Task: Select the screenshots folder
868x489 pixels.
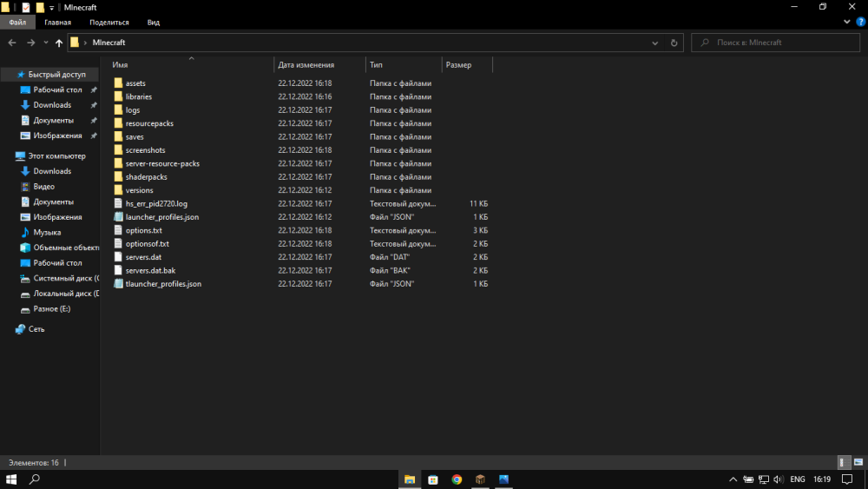Action: 145,150
